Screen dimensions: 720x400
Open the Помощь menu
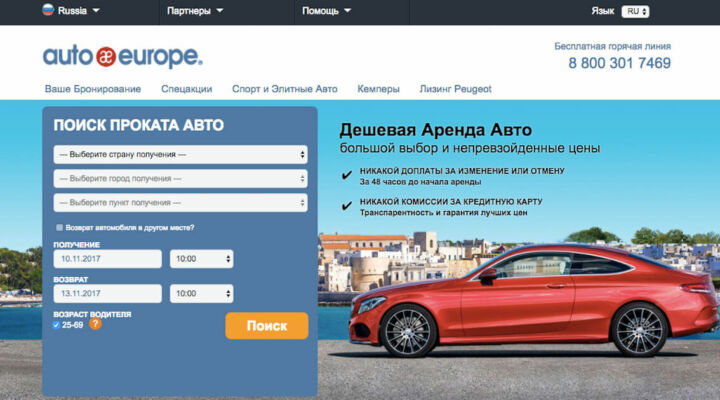click(327, 12)
